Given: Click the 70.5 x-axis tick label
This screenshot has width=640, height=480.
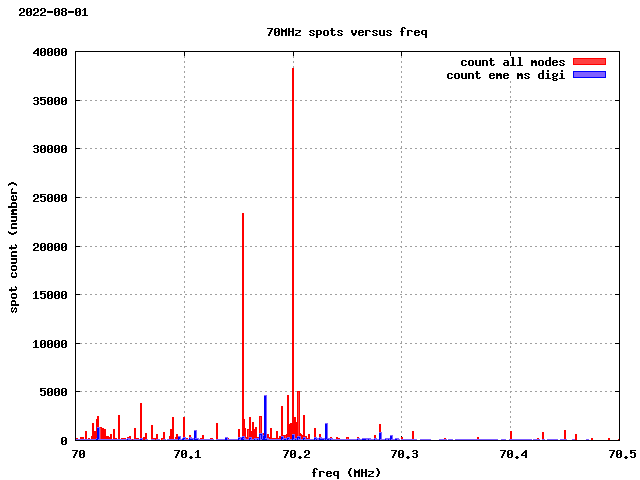Looking at the screenshot, I should 620,454.
